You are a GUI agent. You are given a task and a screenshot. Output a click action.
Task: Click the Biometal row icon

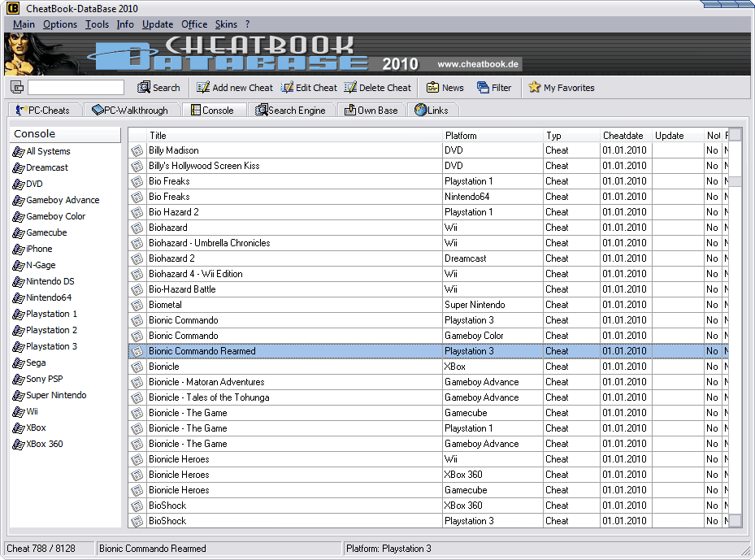137,305
